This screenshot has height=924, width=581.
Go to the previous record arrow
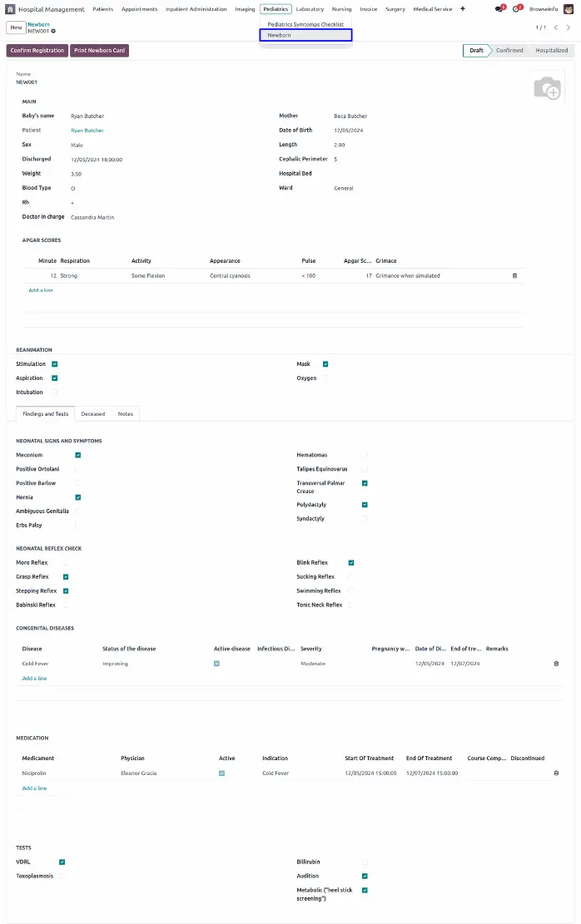pos(556,27)
